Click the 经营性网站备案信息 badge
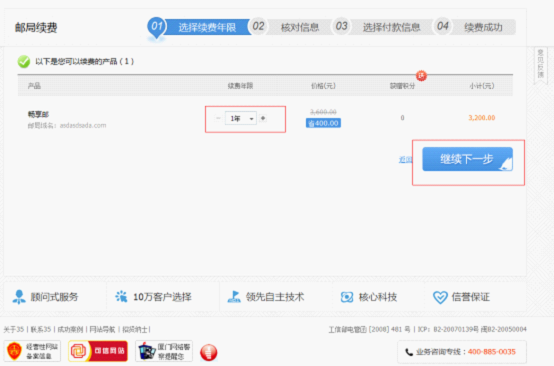 [x=33, y=351]
